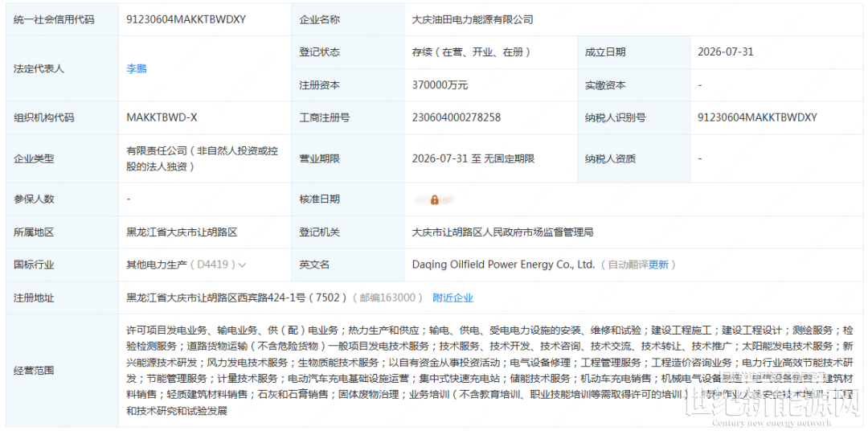Select credit code 91230604MAKKTBWDXY in the top row

186,19
